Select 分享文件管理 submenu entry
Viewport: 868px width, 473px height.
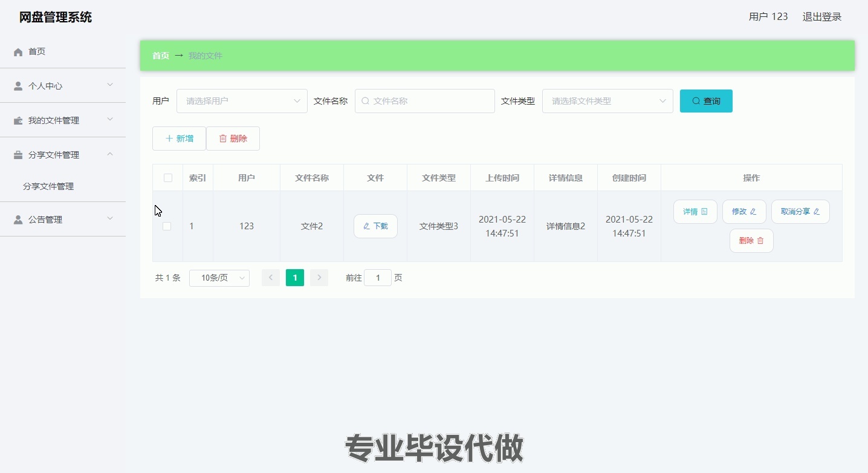click(x=48, y=186)
